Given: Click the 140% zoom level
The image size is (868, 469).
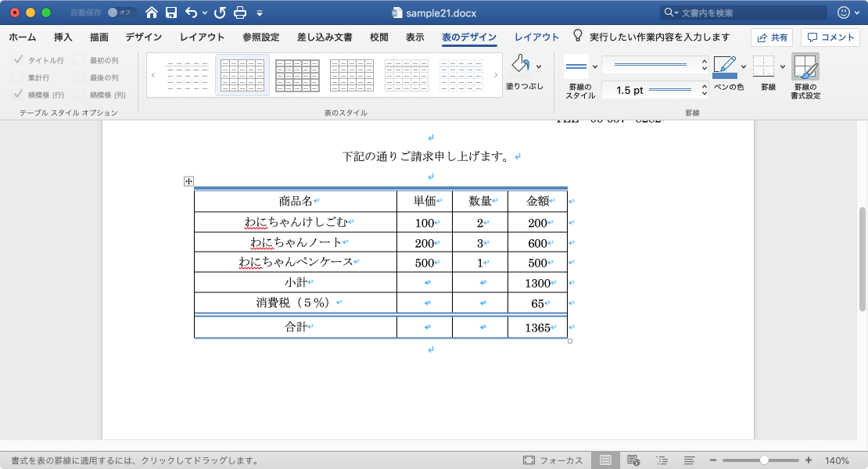Looking at the screenshot, I should point(837,460).
